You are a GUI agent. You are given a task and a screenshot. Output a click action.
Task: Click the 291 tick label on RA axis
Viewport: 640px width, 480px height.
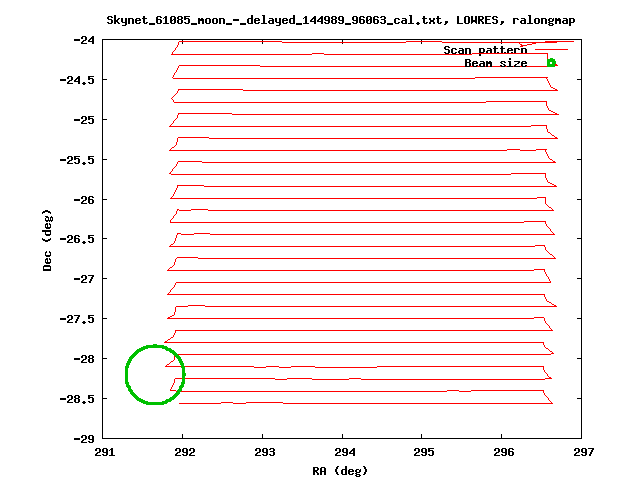point(103,452)
